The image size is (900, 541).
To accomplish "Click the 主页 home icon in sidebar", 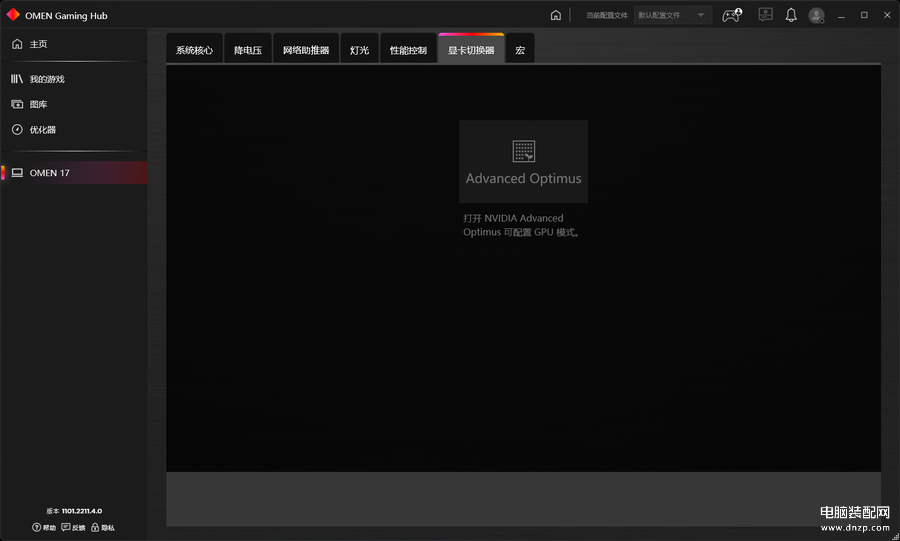I will click(x=17, y=44).
